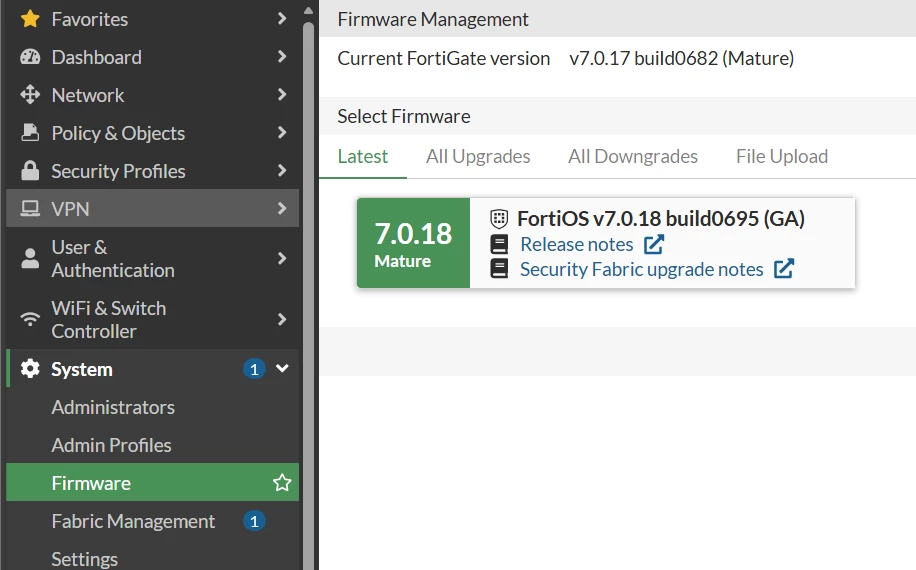Expand the Security Profiles chevron
Viewport: 916px width, 570px height.
pyautogui.click(x=282, y=171)
